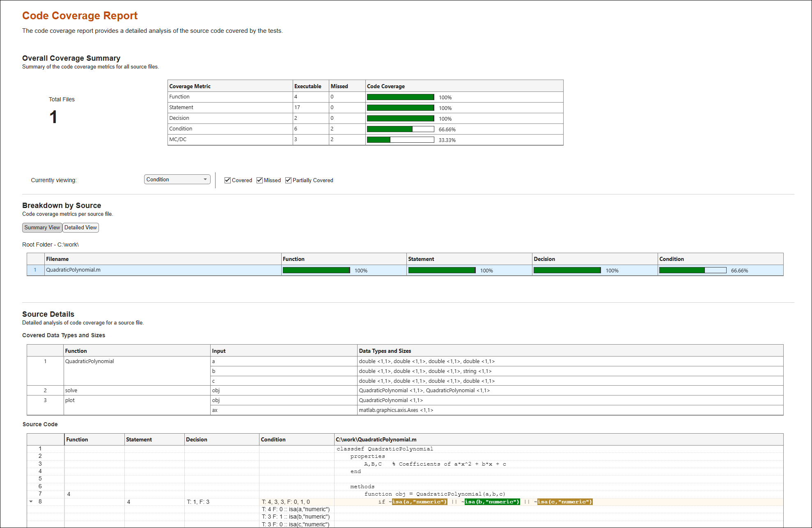
Task: Click the Statement coverage bar in overall summary
Action: [400, 108]
